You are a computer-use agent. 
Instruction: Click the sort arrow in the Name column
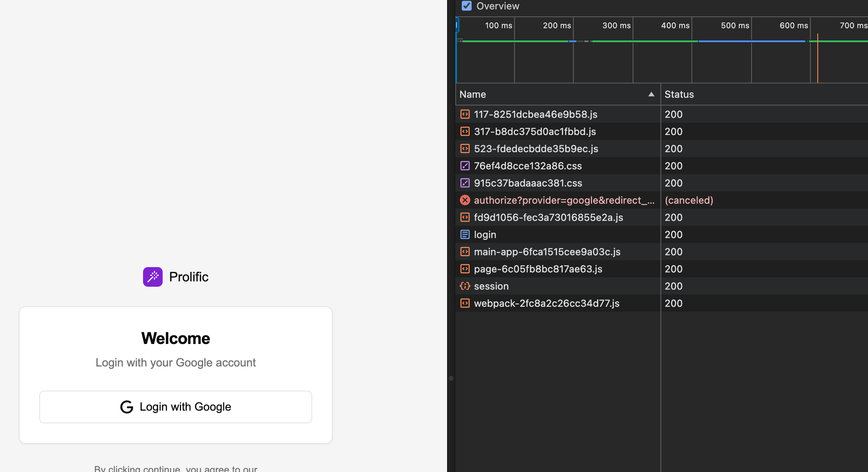coord(651,94)
